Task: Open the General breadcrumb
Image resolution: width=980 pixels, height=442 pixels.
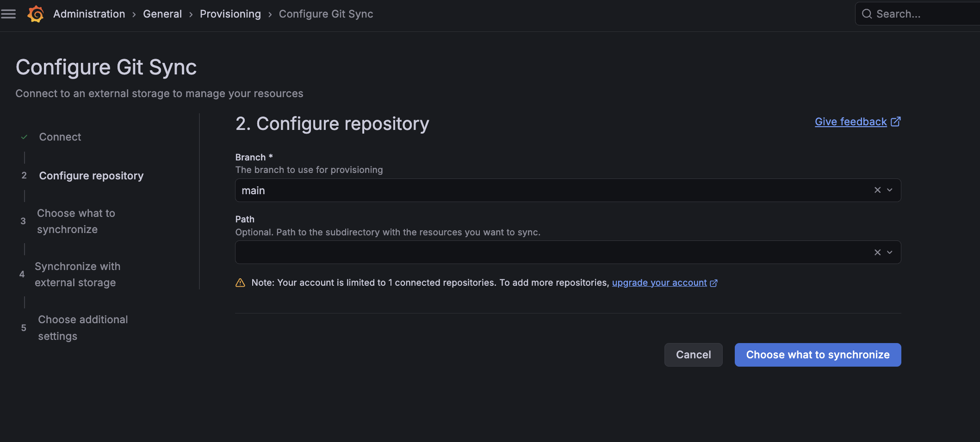Action: [162, 14]
